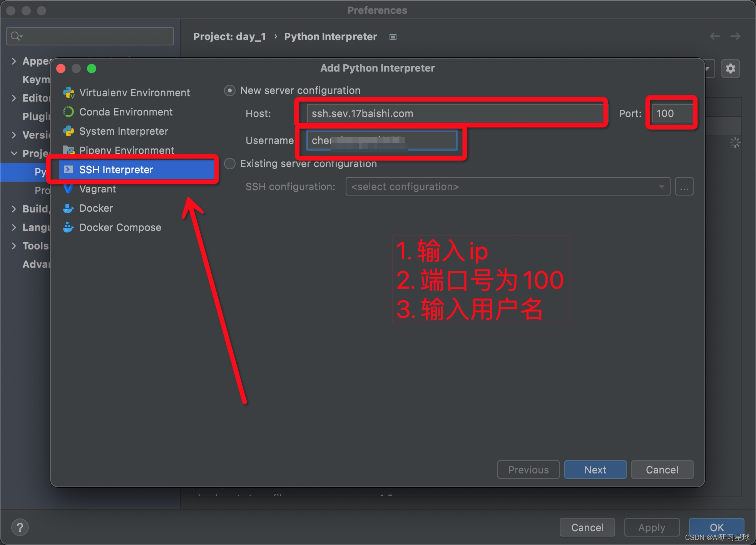This screenshot has height=545, width=756.
Task: Select New server configuration radio button
Action: point(230,90)
